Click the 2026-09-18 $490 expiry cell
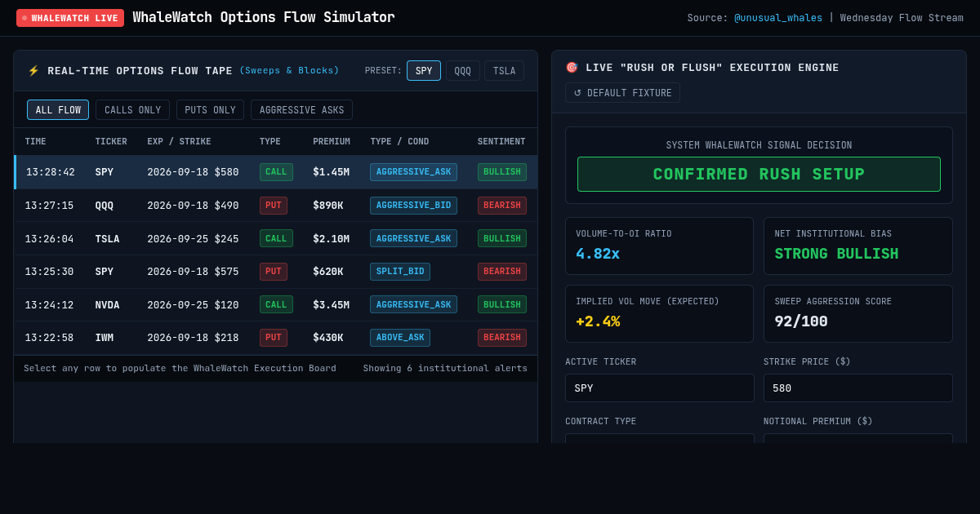The width and height of the screenshot is (980, 514). tap(193, 206)
